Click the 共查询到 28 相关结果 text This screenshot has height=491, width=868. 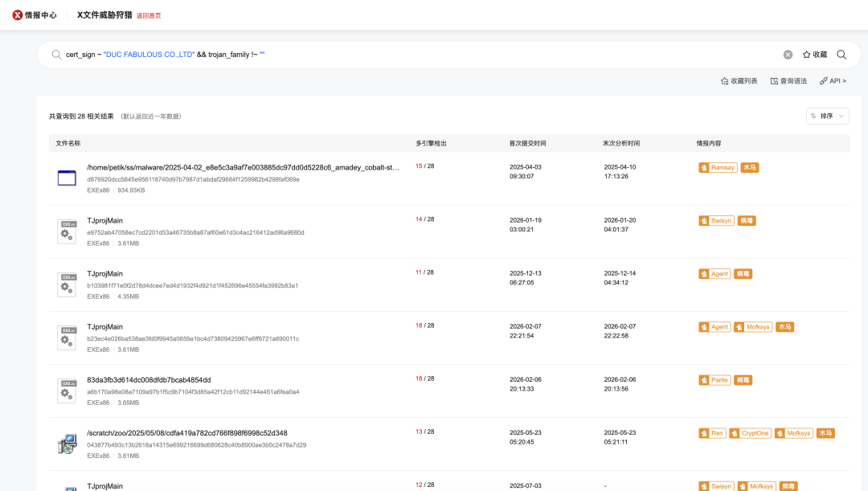(x=81, y=117)
